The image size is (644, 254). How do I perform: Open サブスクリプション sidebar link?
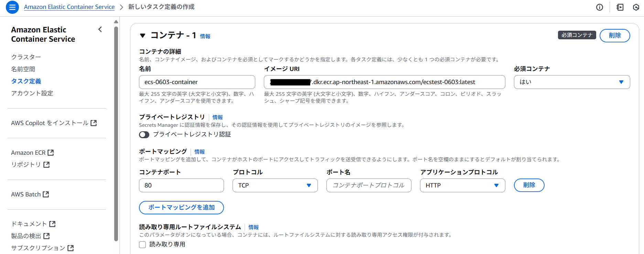[x=38, y=248]
